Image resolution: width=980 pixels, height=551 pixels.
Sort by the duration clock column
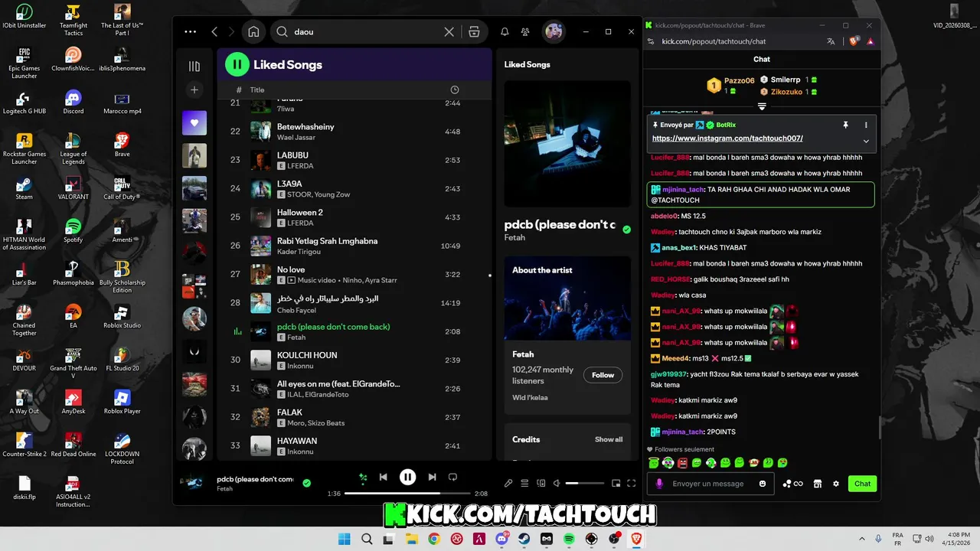click(455, 90)
